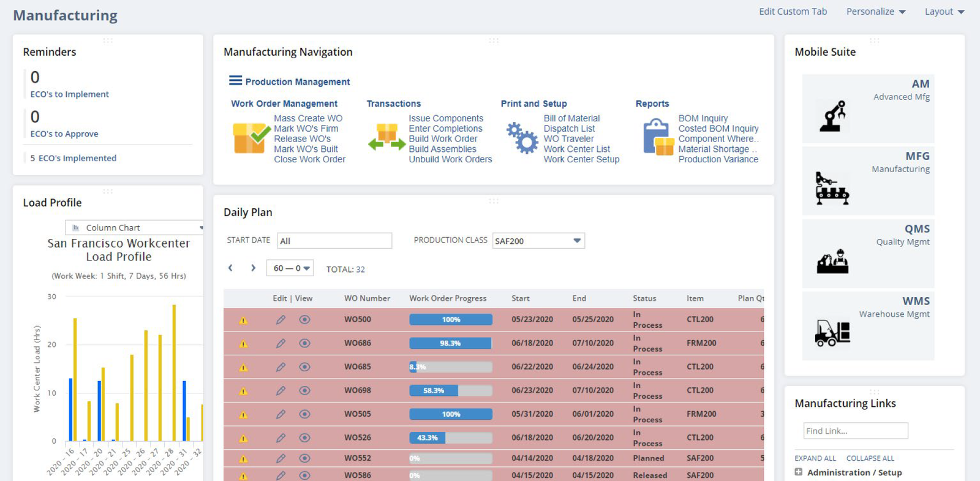View work order WO685 using eye icon
The image size is (980, 481).
pyautogui.click(x=304, y=367)
